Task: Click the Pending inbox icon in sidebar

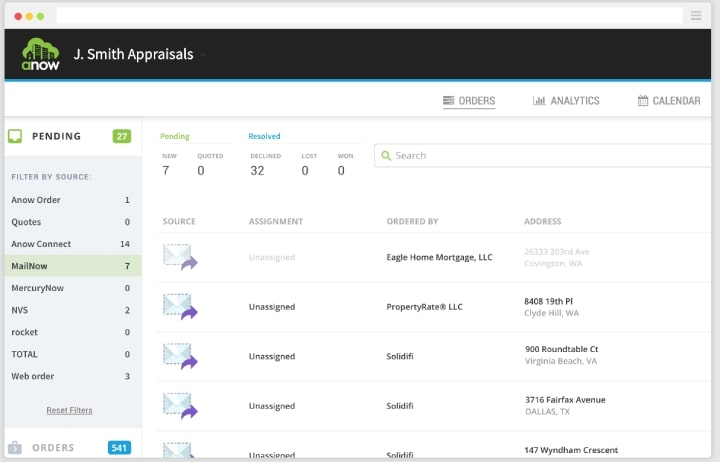Action: [15, 136]
